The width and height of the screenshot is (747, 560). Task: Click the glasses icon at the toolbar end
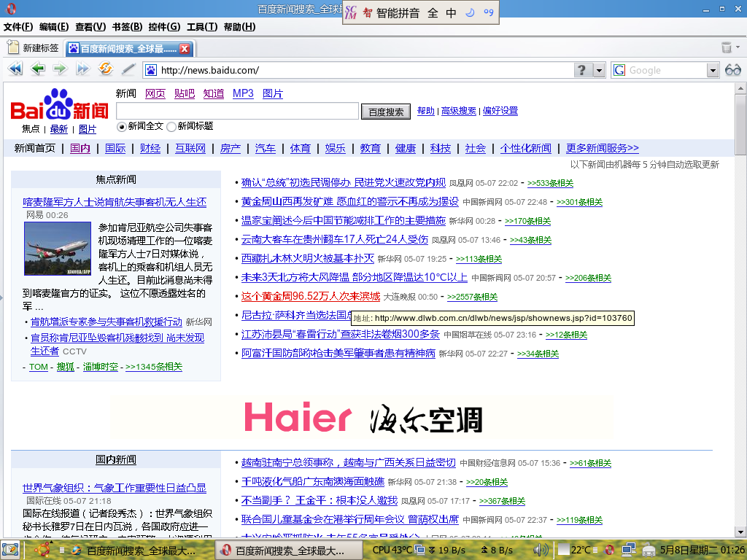(732, 71)
